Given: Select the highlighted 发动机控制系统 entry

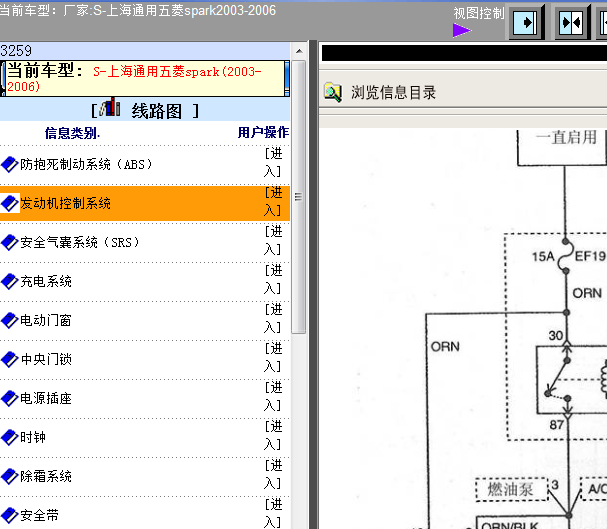Looking at the screenshot, I should (65, 204).
